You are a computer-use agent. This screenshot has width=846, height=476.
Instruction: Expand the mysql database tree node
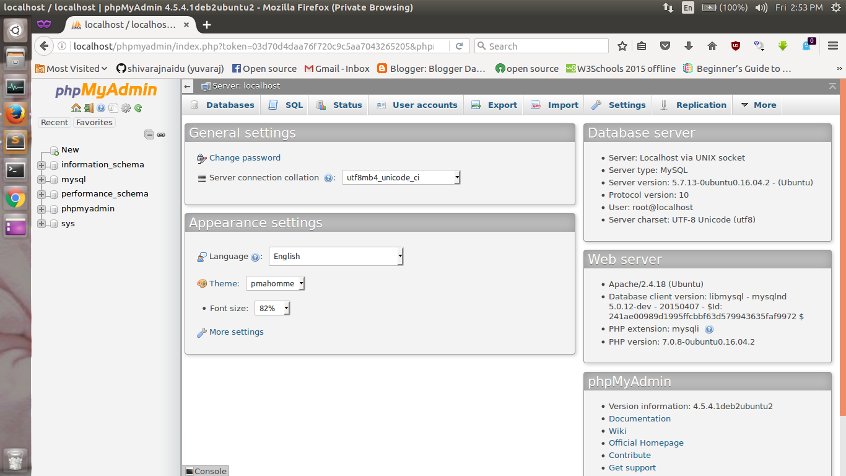click(42, 180)
